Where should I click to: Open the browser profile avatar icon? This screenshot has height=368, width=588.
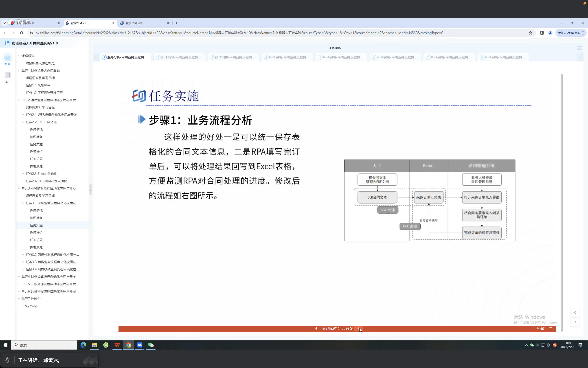[550, 33]
